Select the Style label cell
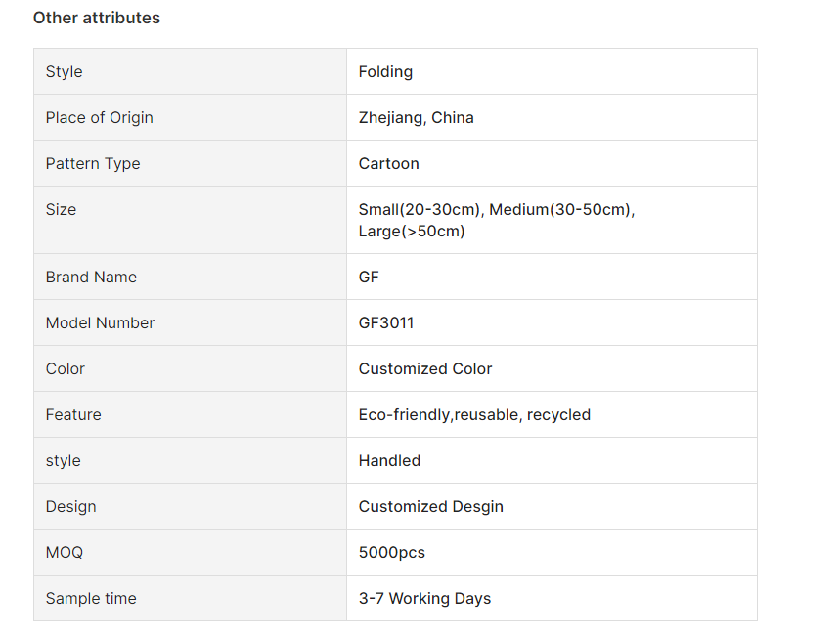 tap(190, 71)
